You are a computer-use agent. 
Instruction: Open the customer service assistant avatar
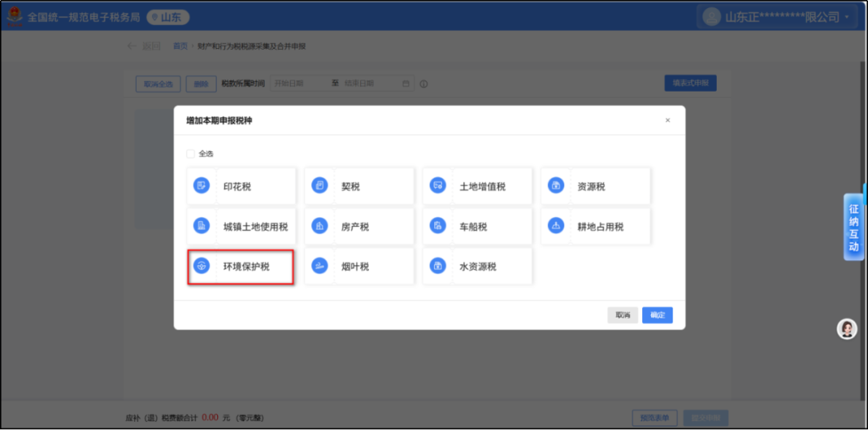click(846, 330)
